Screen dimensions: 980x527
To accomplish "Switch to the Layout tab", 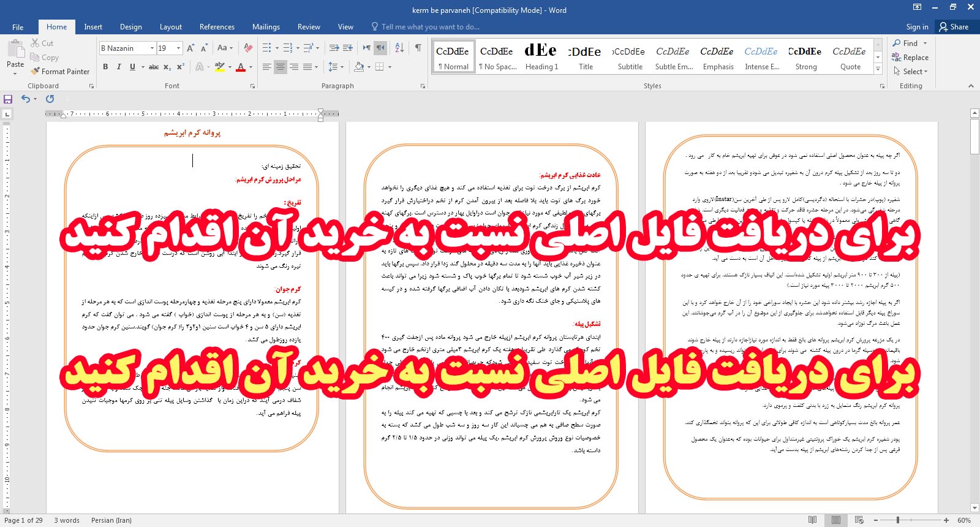I will click(x=170, y=27).
